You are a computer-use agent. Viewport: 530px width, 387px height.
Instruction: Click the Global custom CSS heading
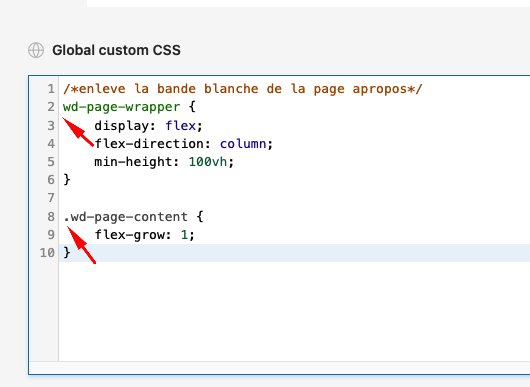coord(116,50)
